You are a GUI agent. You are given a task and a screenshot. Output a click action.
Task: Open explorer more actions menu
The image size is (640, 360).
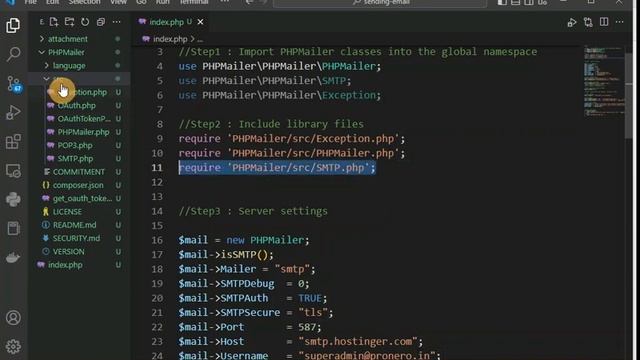pyautogui.click(x=117, y=22)
